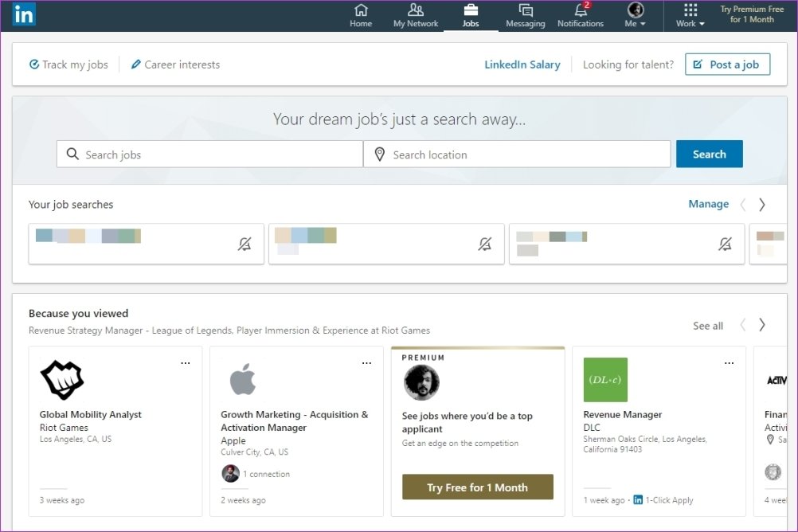The width and height of the screenshot is (798, 532).
Task: Click the 'DLC' company name
Action: [x=592, y=428]
